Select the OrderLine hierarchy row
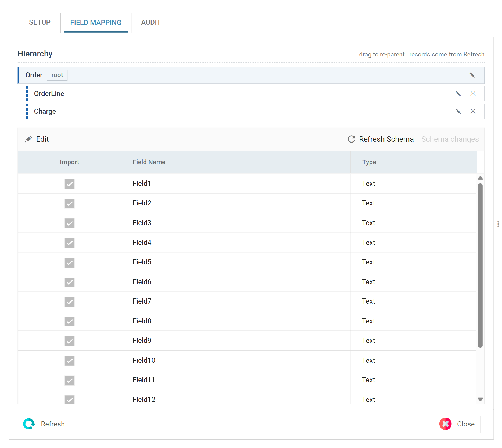The height and width of the screenshot is (448, 502). [x=256, y=94]
